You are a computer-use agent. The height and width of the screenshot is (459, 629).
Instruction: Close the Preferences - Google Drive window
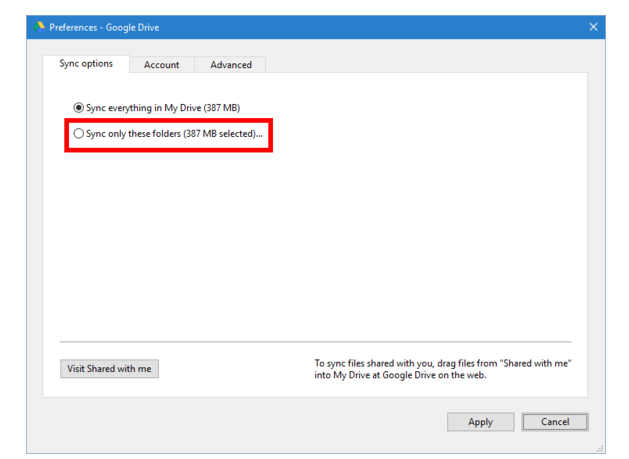click(x=593, y=27)
